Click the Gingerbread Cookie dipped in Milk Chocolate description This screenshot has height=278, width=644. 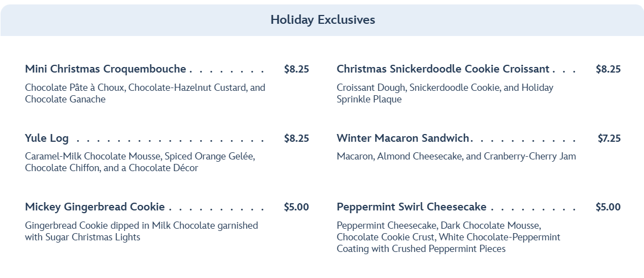(141, 231)
